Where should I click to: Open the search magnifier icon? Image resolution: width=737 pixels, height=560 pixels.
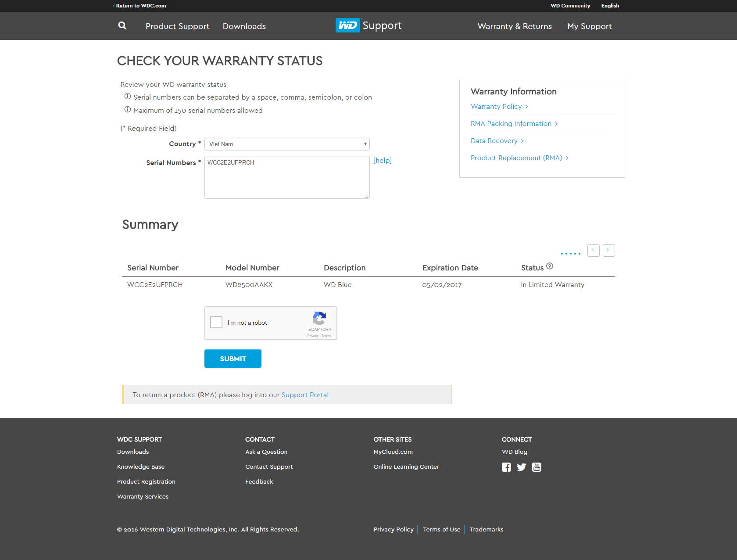pyautogui.click(x=122, y=26)
